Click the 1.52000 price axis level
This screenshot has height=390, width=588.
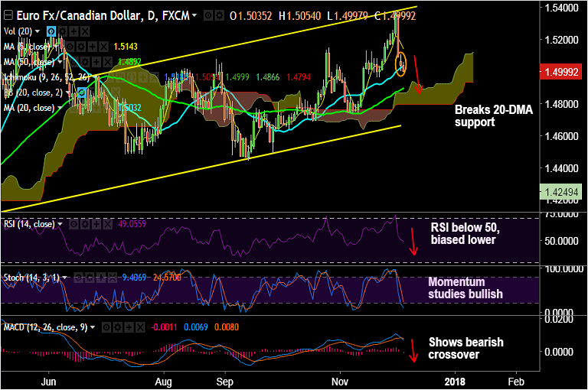(561, 40)
